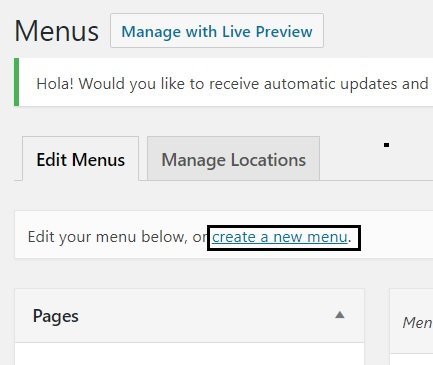Viewport: 433px width, 365px height.
Task: Click the Pages accordion header bar
Action: pyautogui.click(x=190, y=316)
